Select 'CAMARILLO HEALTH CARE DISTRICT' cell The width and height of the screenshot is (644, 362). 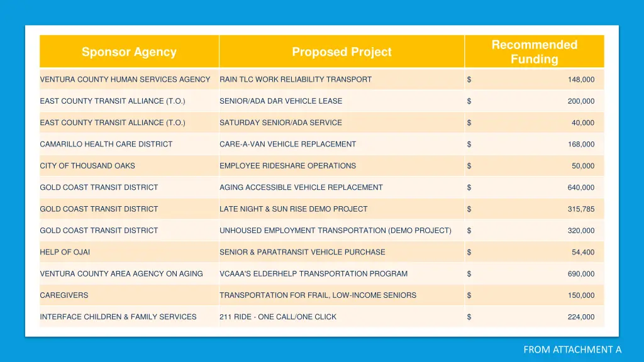click(x=129, y=144)
